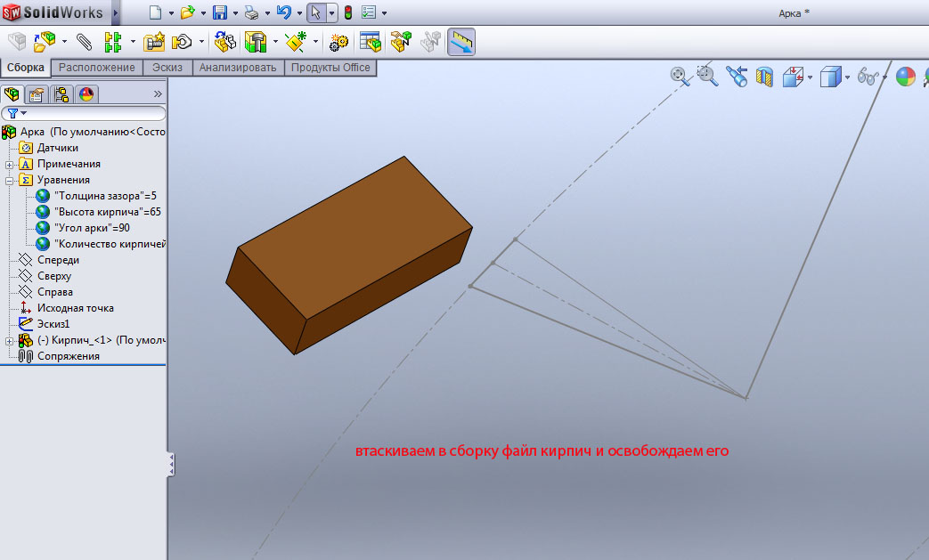Expand the Примечания folder

[x=10, y=164]
